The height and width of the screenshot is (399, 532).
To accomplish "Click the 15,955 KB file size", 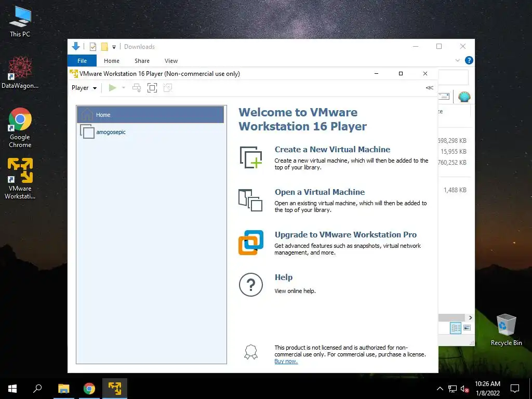I will 453,152.
